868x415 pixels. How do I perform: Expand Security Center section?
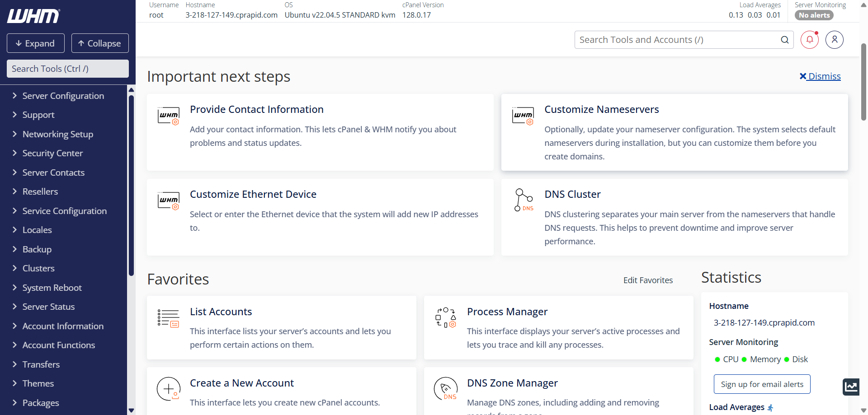[52, 153]
